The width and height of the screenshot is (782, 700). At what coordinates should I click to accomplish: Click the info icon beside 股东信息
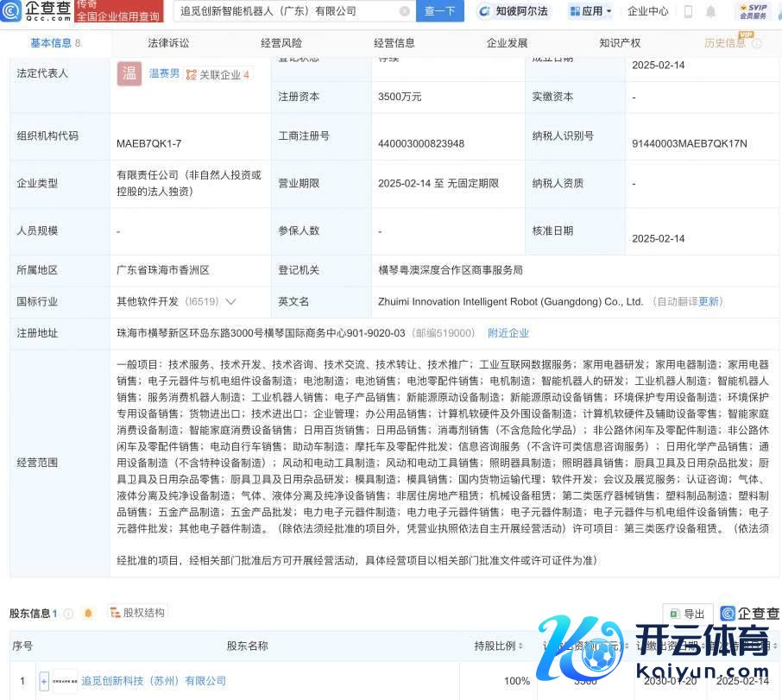click(x=68, y=614)
